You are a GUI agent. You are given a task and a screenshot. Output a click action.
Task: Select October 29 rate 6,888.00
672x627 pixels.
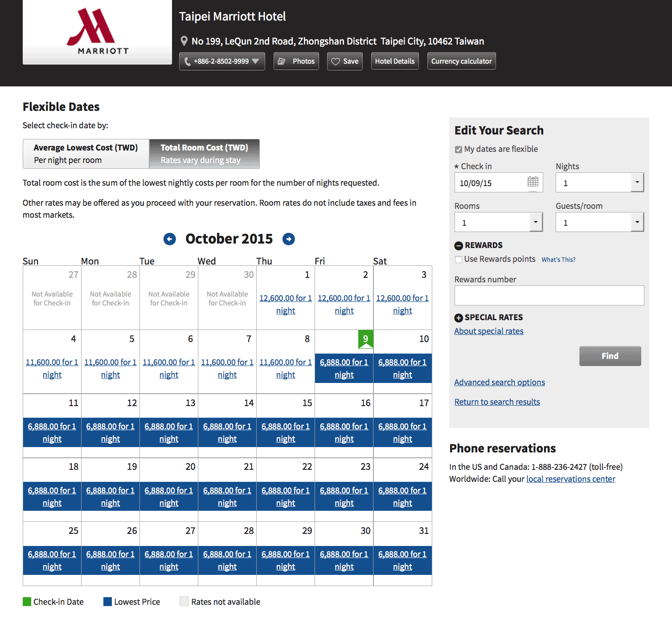[286, 560]
